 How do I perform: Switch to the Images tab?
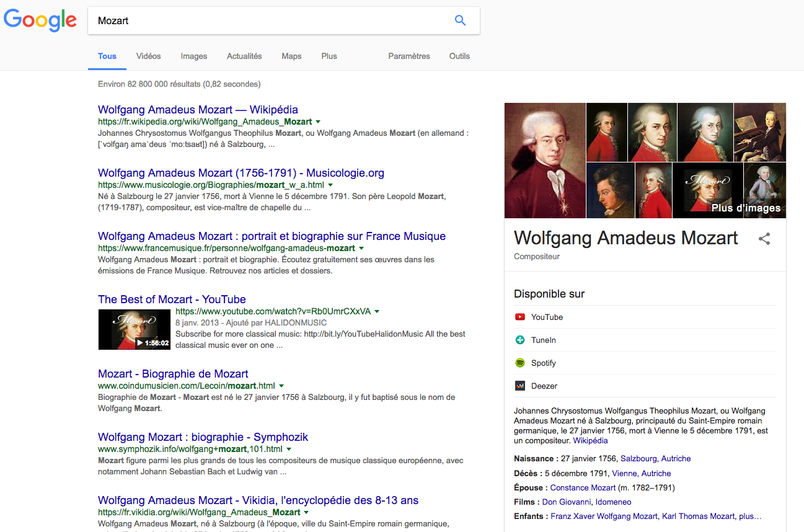[194, 56]
